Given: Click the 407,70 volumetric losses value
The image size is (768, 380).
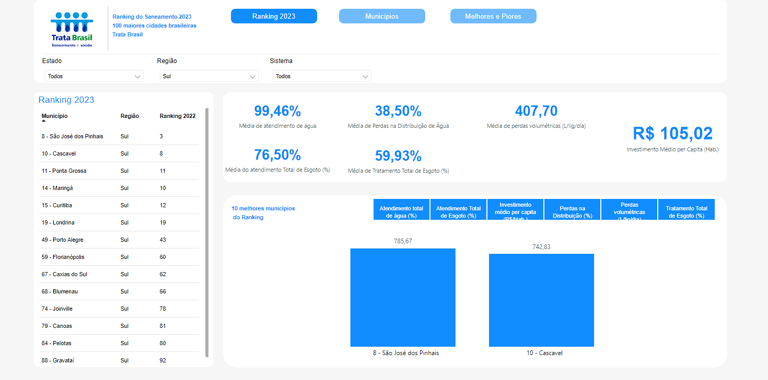Looking at the screenshot, I should coord(536,111).
